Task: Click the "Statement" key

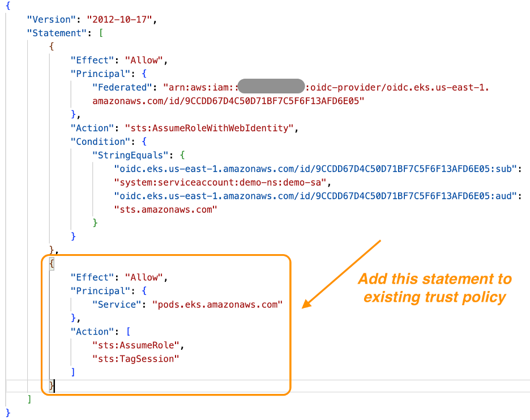Action: pyautogui.click(x=57, y=33)
